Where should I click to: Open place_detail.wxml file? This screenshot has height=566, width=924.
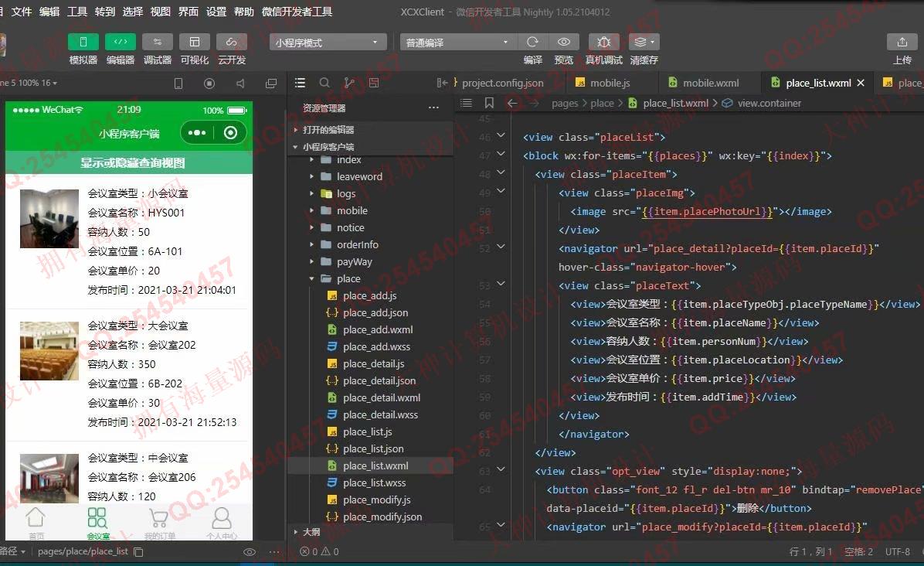point(372,398)
